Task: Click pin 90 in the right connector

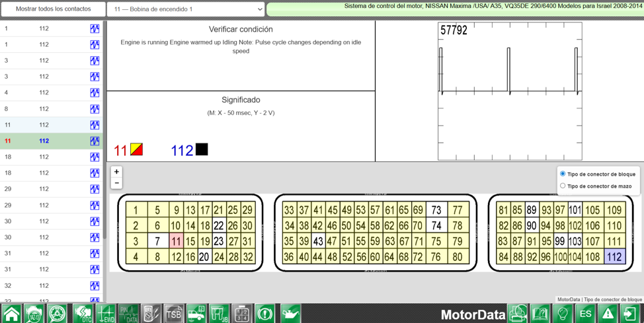Action: [532, 225]
